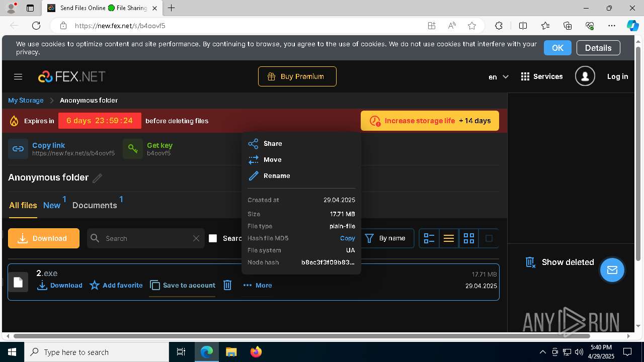Click the Rename pencil icon in popup
Image resolution: width=644 pixels, height=362 pixels.
(x=253, y=176)
